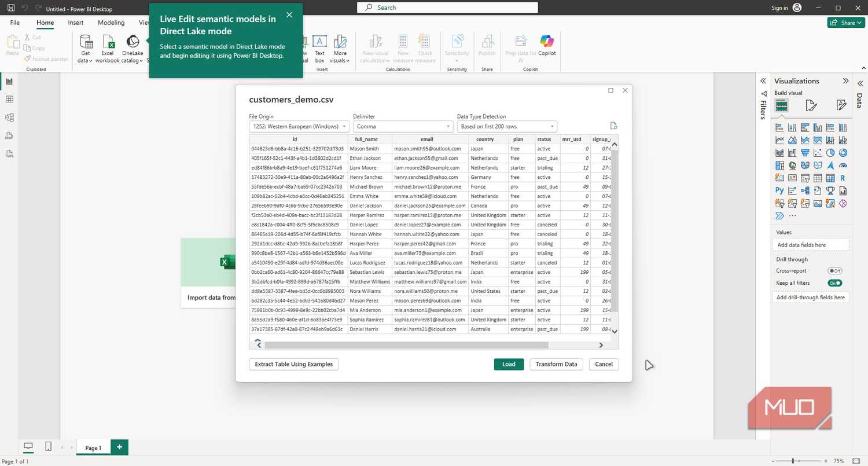The width and height of the screenshot is (868, 466).
Task: Toggle the Cross-report switch
Action: [834, 271]
